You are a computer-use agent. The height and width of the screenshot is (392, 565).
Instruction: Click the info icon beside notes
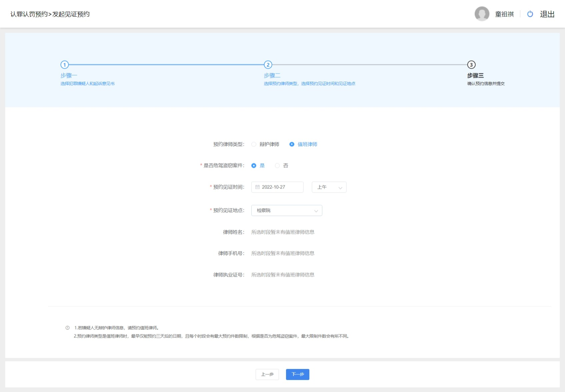pyautogui.click(x=68, y=328)
